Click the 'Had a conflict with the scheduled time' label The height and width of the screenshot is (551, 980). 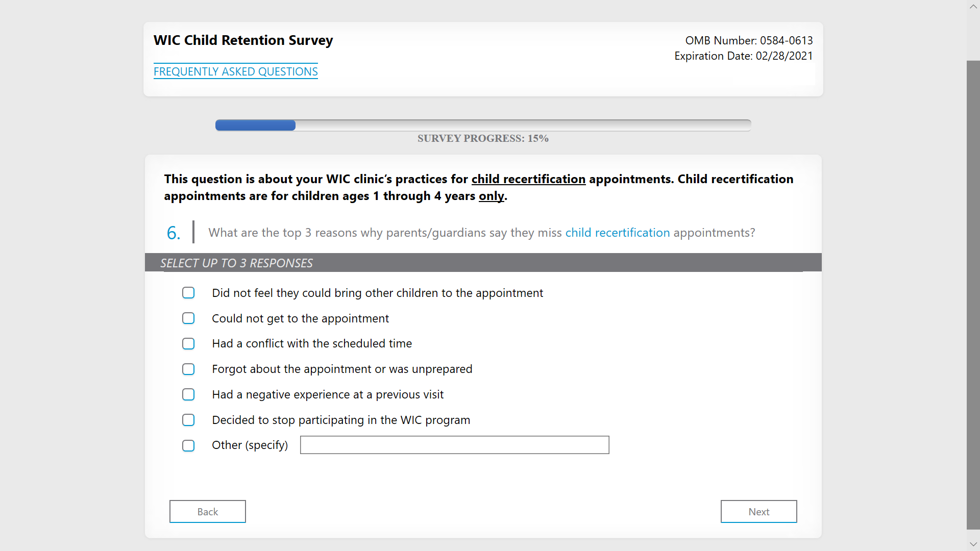point(311,344)
